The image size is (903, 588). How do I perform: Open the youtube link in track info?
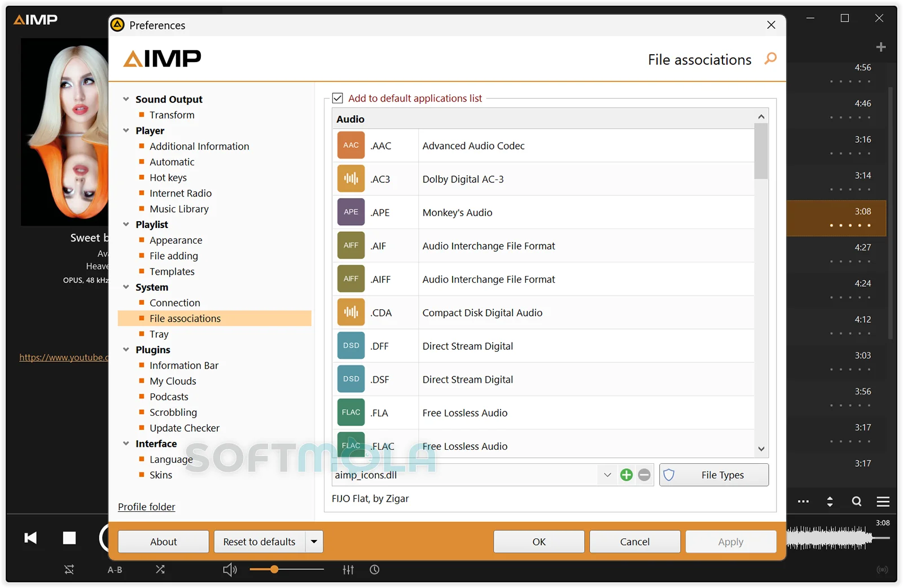tap(64, 357)
